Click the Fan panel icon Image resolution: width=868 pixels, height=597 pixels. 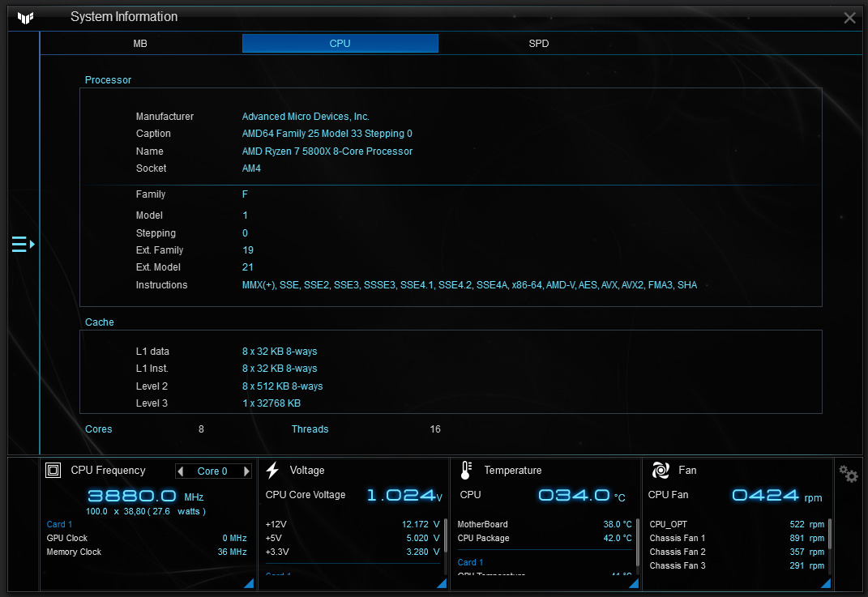661,471
